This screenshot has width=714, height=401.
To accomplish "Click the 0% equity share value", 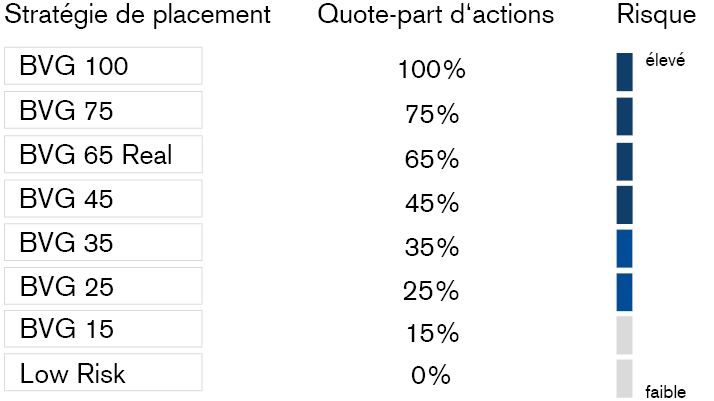I will pos(432,376).
